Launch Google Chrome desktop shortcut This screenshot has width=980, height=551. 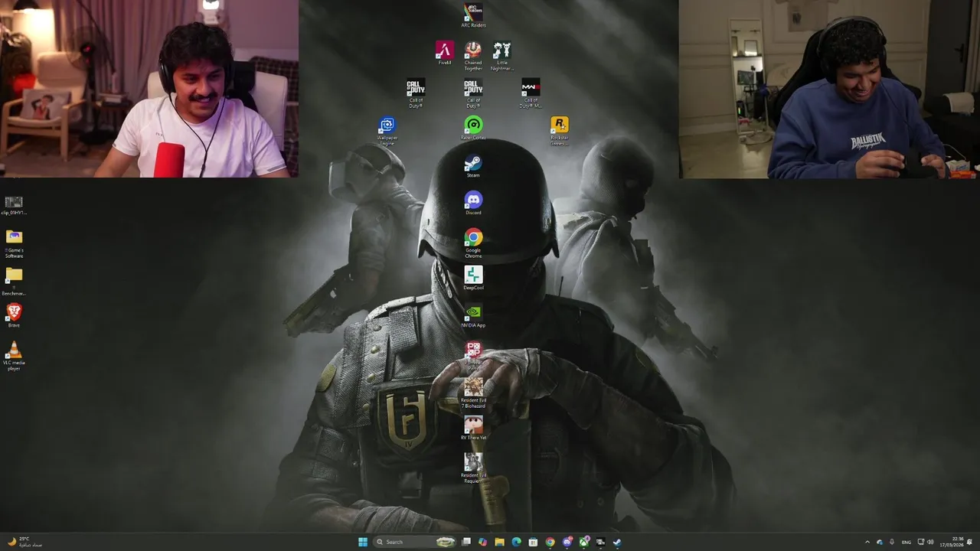tap(473, 243)
